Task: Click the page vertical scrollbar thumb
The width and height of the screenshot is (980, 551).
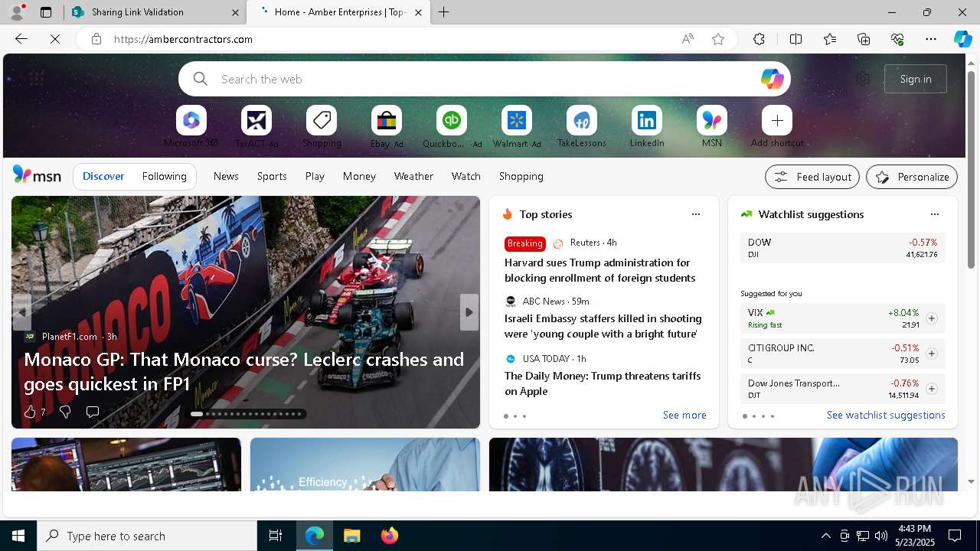Action: coord(972,168)
